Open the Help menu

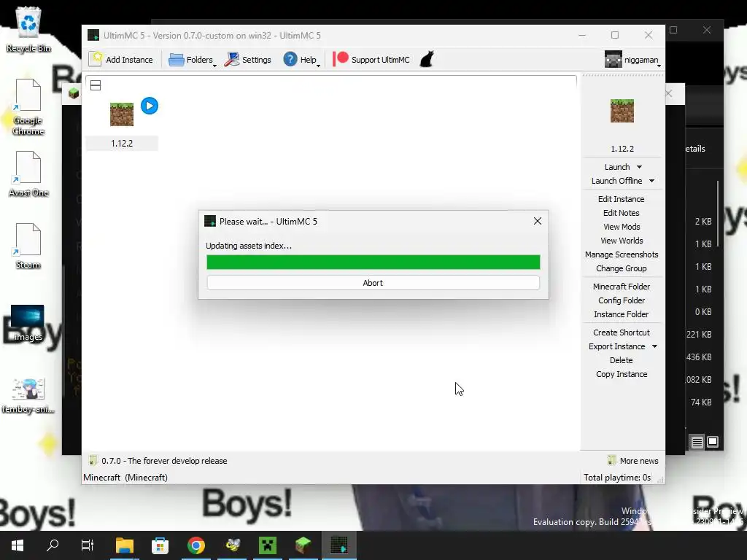(x=301, y=60)
